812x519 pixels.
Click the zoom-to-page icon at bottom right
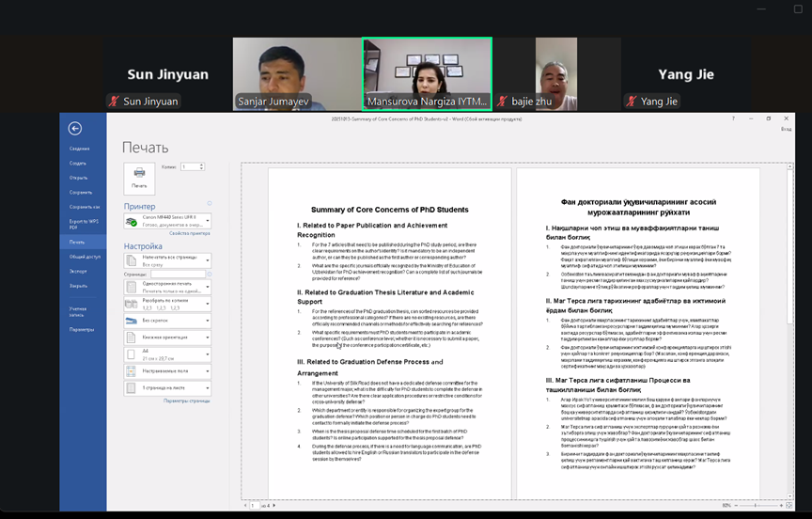pos(786,505)
